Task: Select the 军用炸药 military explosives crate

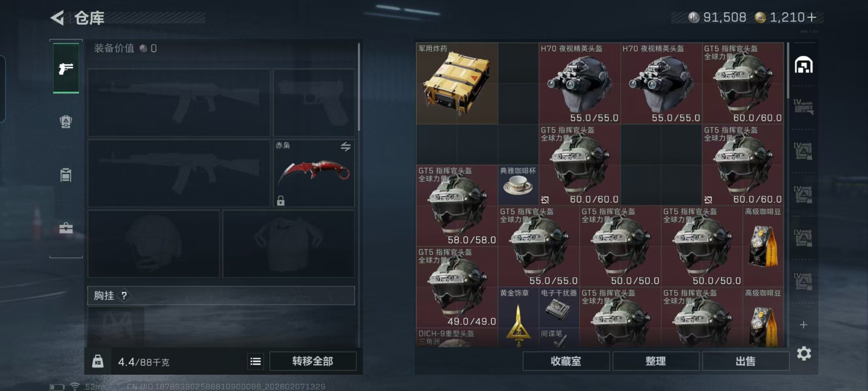Action: pos(457,83)
